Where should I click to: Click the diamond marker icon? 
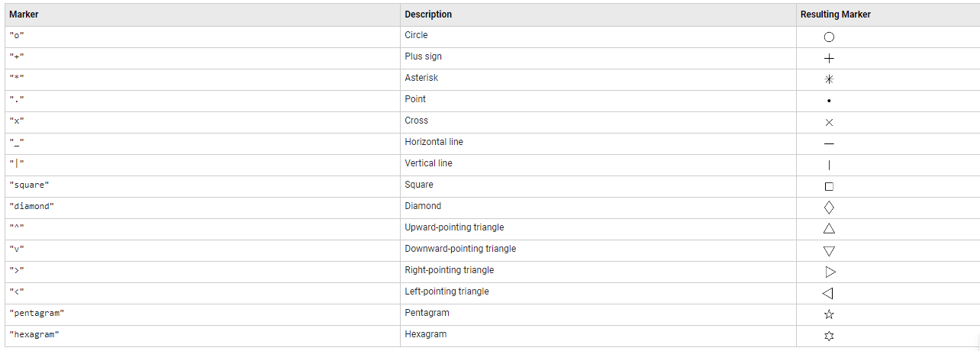click(x=829, y=207)
